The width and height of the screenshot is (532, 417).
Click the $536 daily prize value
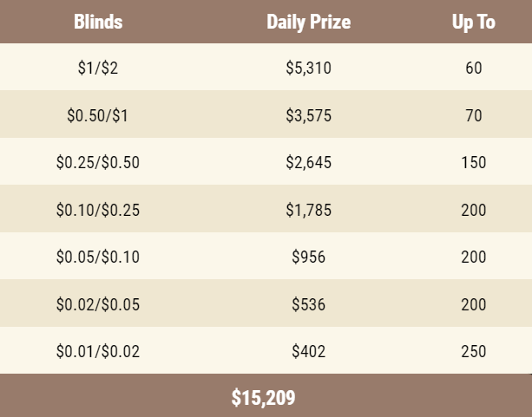pyautogui.click(x=308, y=304)
